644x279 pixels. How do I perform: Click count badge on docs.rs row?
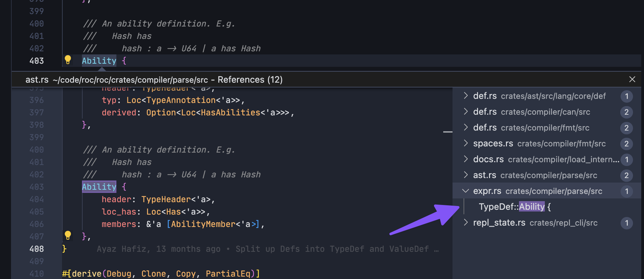pos(626,159)
